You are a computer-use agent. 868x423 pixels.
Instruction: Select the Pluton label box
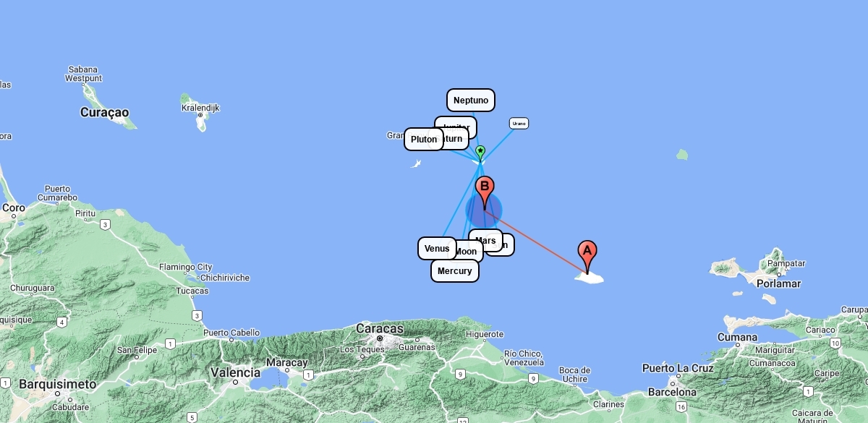click(x=424, y=140)
